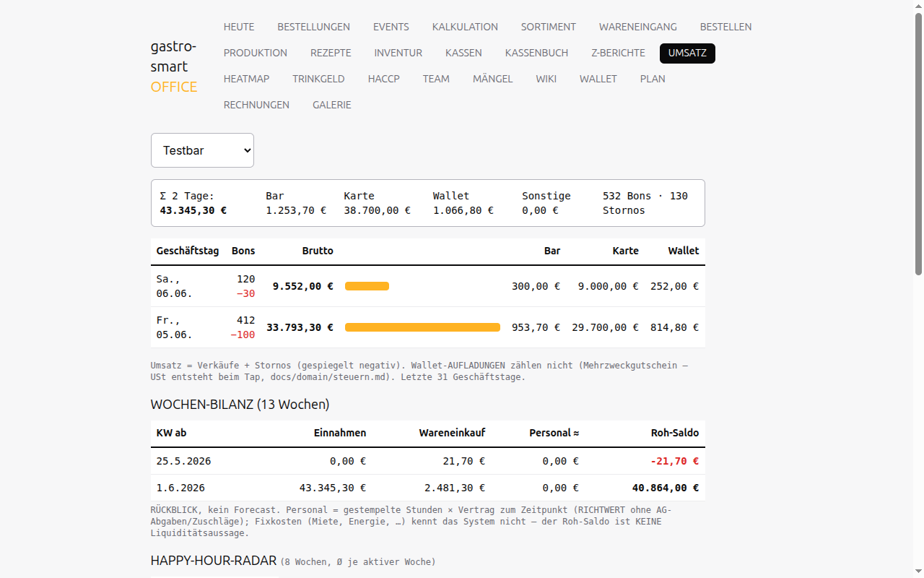Screen dimensions: 924x578
Task: Go to TRINKGELD page
Action: coord(318,79)
